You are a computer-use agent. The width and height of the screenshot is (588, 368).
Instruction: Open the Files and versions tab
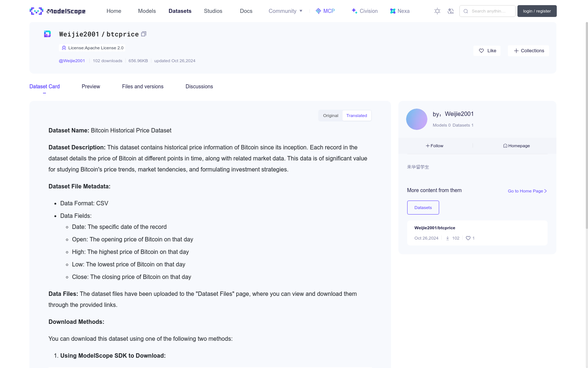pos(143,86)
